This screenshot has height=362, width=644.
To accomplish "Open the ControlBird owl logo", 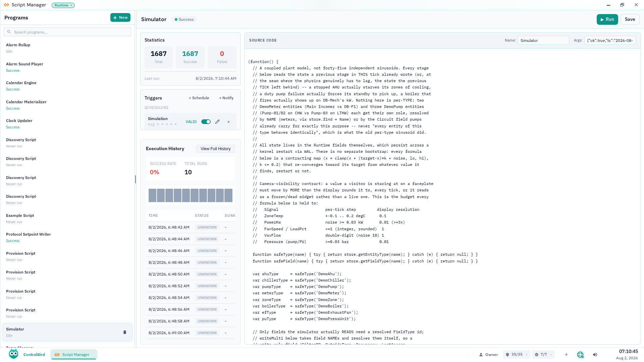I will click(13, 354).
